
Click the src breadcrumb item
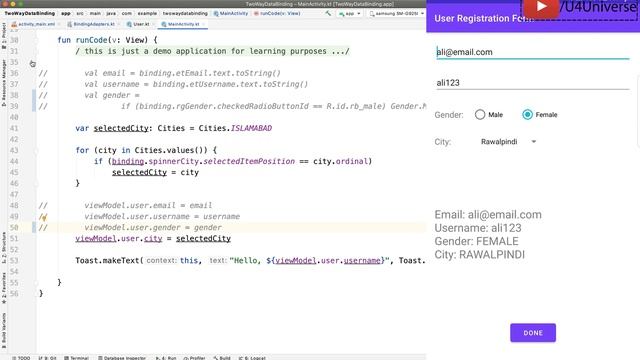point(80,13)
